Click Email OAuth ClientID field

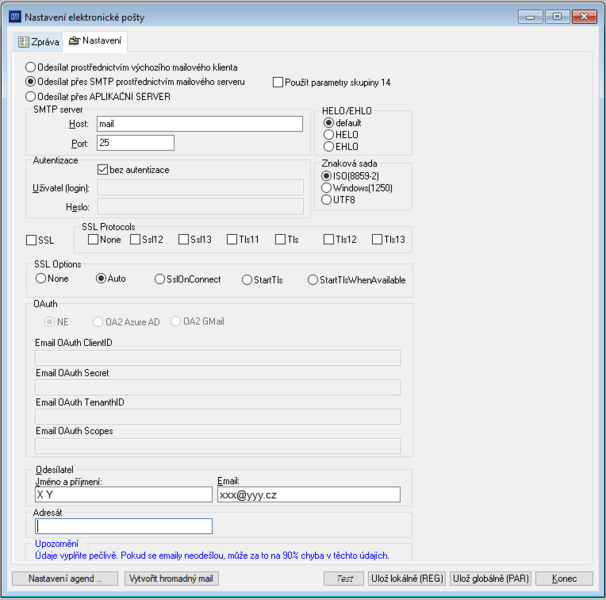pos(218,358)
